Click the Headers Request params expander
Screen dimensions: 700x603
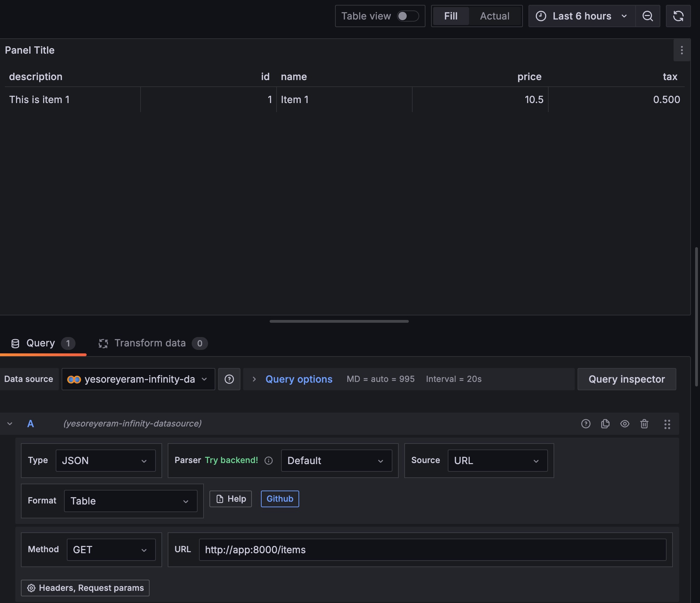click(x=85, y=588)
